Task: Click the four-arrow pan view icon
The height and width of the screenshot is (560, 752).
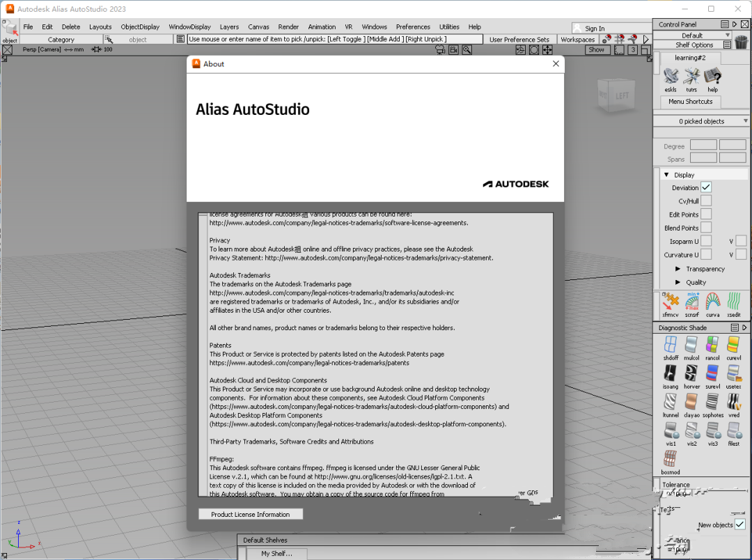Action: [x=547, y=49]
